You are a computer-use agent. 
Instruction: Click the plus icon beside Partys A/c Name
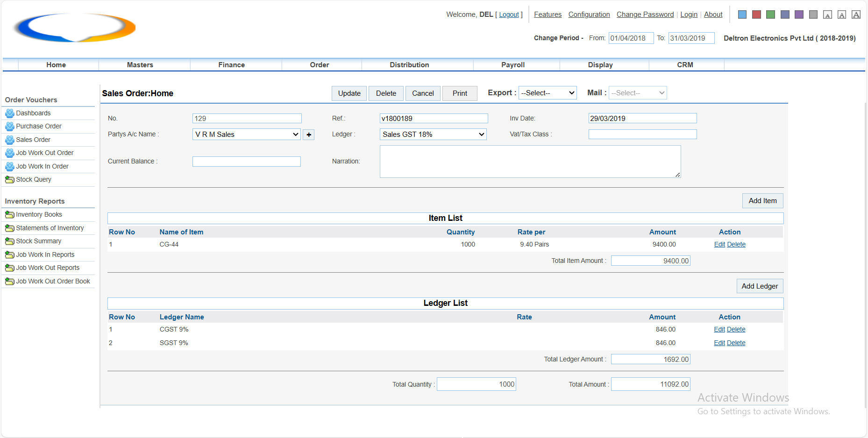[308, 135]
